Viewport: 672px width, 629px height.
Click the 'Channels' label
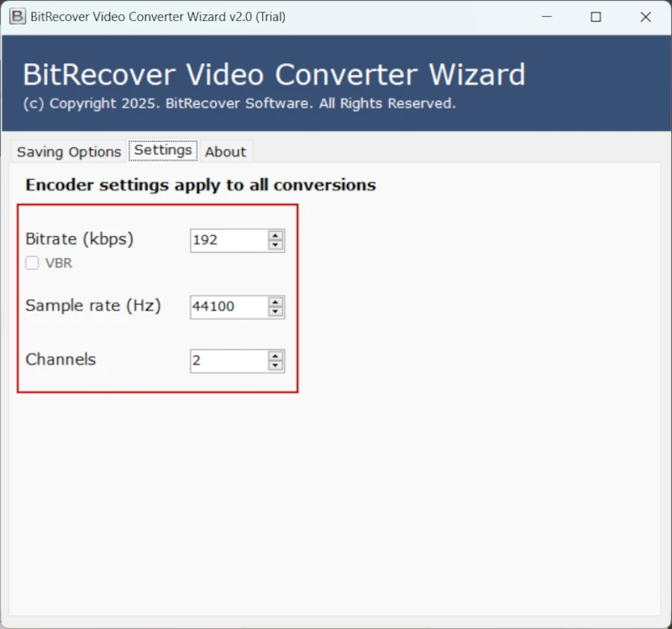pyautogui.click(x=60, y=359)
